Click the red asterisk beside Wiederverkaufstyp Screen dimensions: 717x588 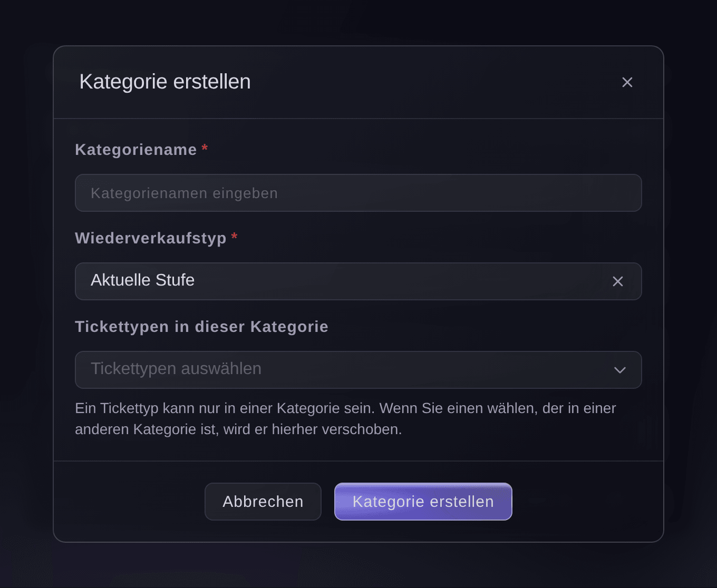pyautogui.click(x=234, y=237)
